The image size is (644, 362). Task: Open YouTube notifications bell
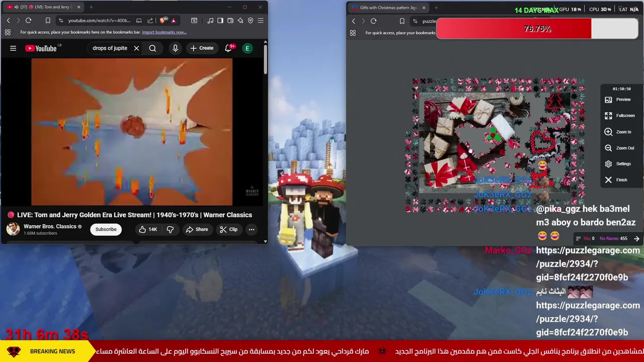(228, 48)
